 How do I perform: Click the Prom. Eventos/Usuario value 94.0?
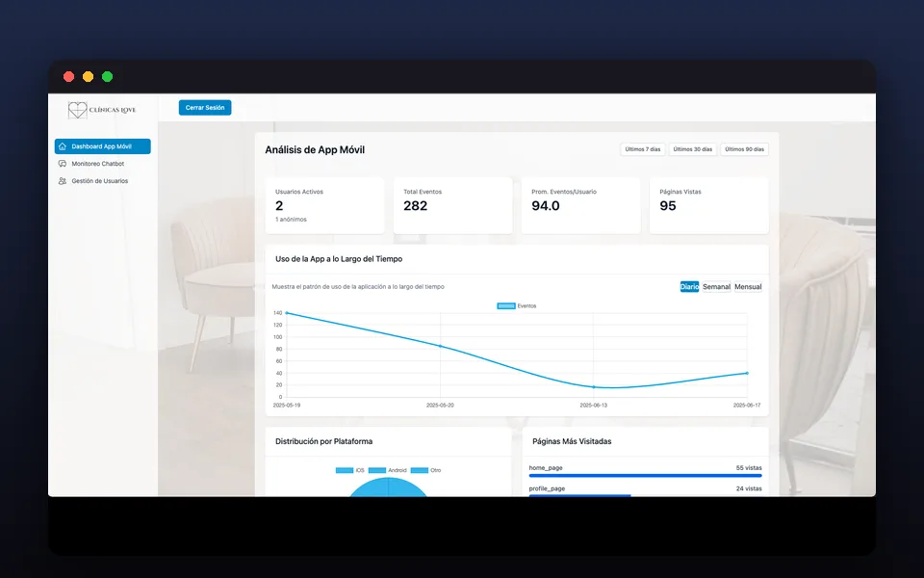pyautogui.click(x=546, y=206)
